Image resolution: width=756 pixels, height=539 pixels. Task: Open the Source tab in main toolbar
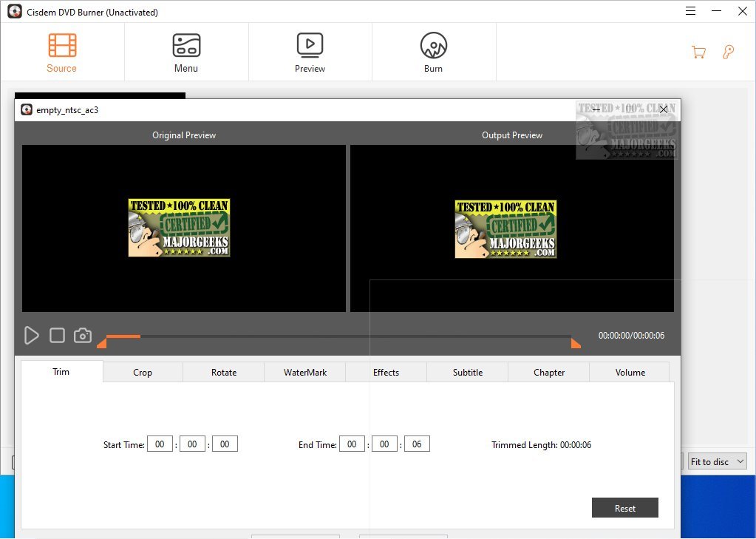click(62, 52)
